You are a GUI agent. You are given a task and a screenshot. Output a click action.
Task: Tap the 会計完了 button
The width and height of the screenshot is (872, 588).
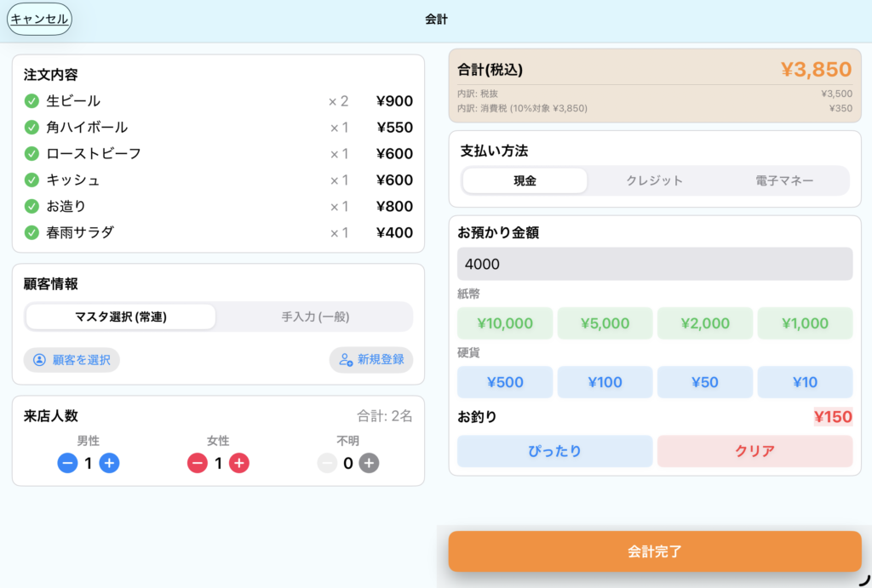click(654, 551)
